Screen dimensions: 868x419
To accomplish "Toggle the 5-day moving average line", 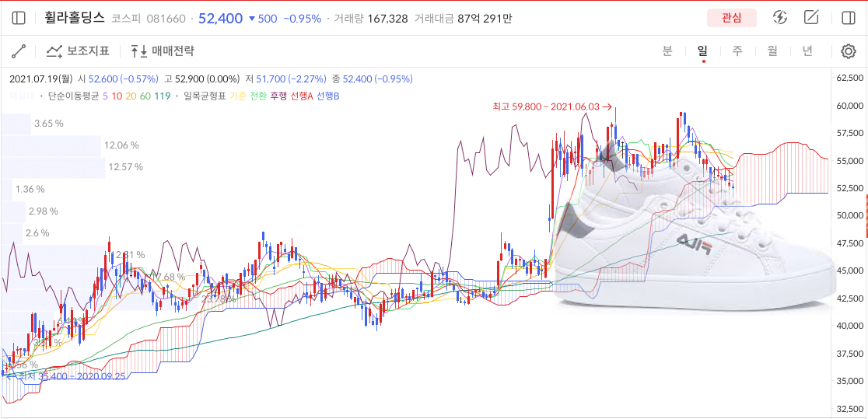I will point(105,96).
